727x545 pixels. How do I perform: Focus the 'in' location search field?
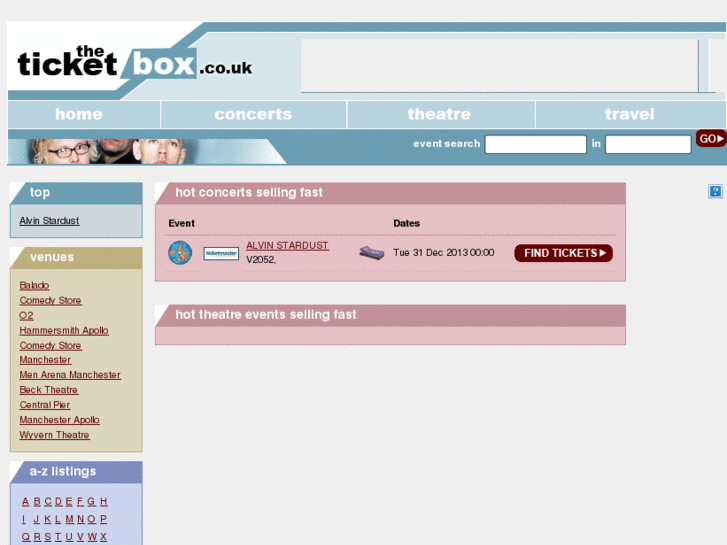[x=648, y=144]
